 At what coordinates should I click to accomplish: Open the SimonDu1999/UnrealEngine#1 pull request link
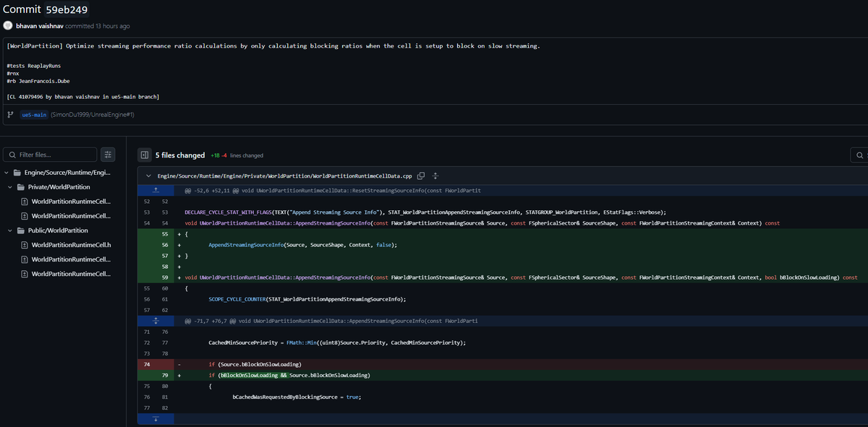click(x=93, y=115)
